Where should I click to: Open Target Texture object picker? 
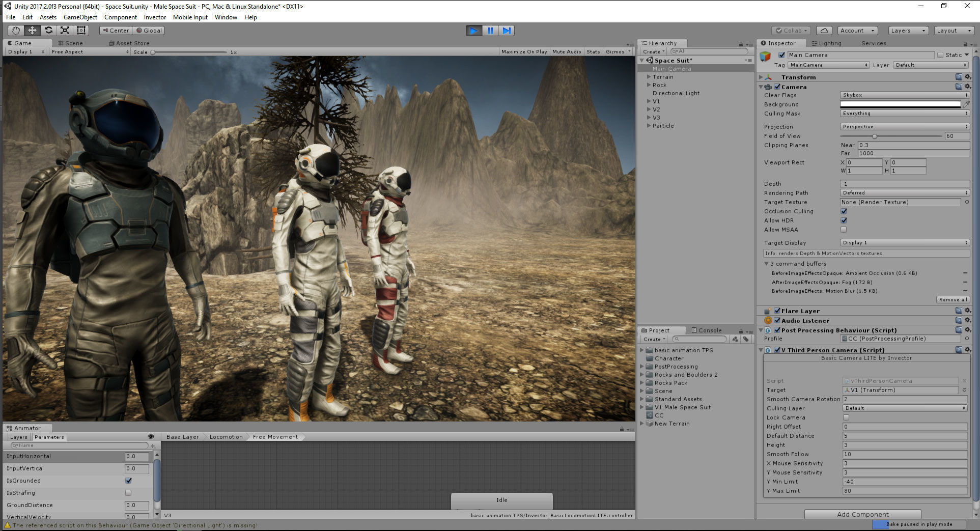[x=966, y=202]
